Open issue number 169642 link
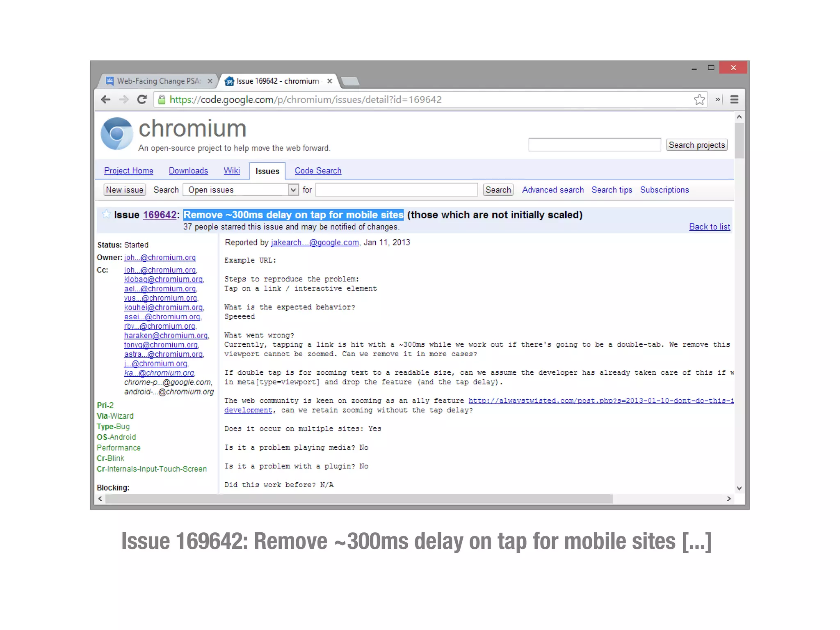The height and width of the screenshot is (630, 840). 160,215
